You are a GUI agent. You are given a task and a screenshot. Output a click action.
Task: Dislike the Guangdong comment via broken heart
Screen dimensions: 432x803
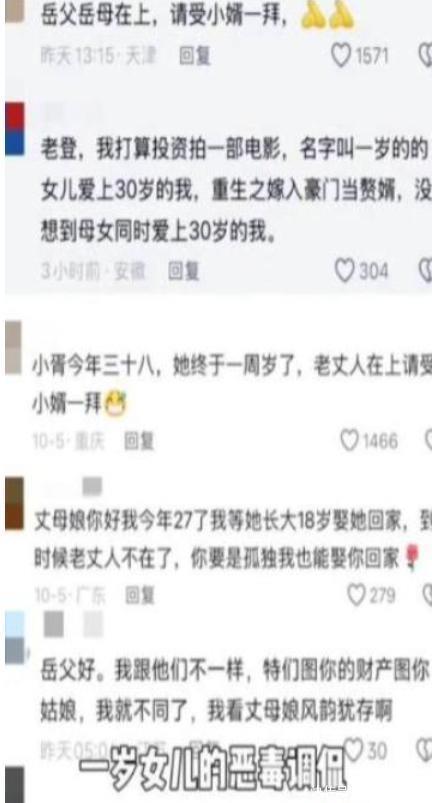pos(428,595)
